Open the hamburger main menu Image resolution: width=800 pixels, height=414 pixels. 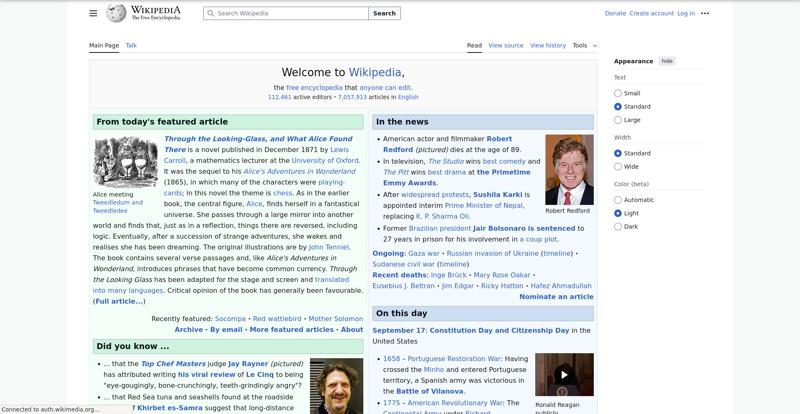[x=93, y=13]
